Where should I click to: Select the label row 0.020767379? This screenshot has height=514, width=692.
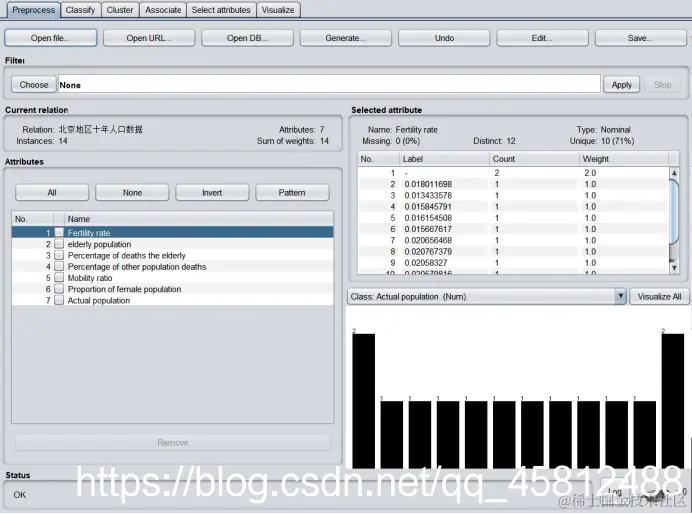(514, 251)
